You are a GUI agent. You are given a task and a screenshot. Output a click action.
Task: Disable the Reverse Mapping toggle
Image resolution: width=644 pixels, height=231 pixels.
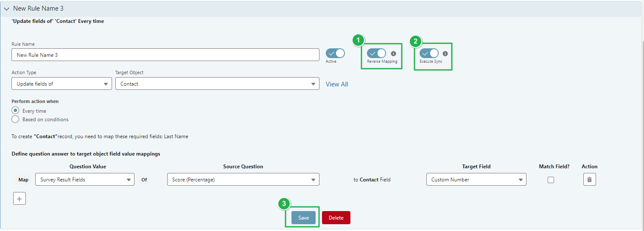pos(376,53)
